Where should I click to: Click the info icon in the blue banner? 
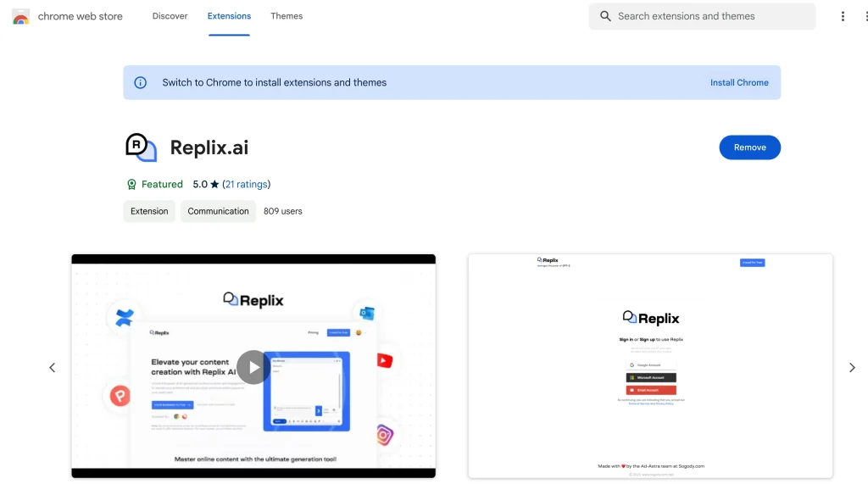(141, 82)
